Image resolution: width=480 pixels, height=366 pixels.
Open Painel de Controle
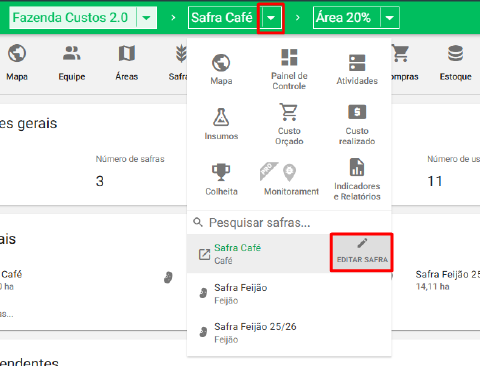pos(289,69)
